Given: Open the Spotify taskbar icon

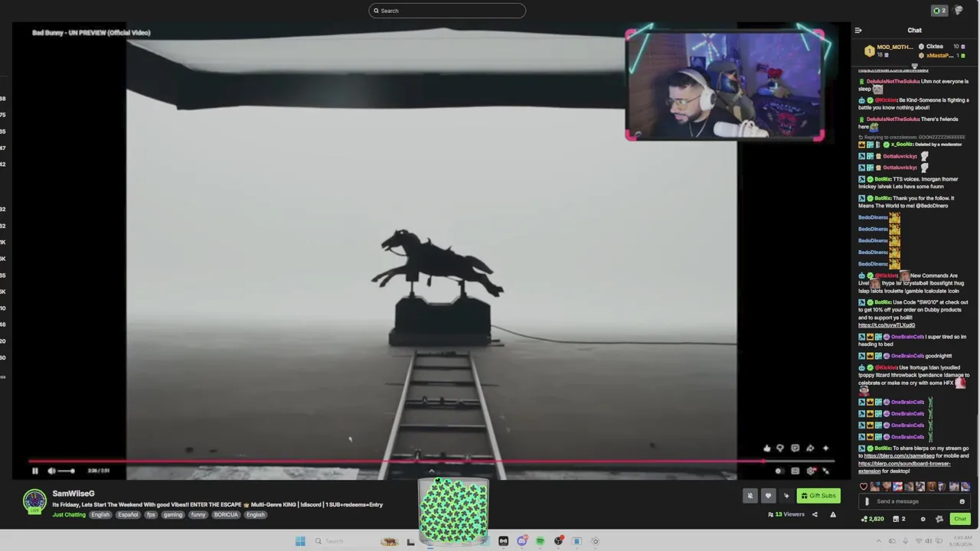Looking at the screenshot, I should (x=541, y=541).
